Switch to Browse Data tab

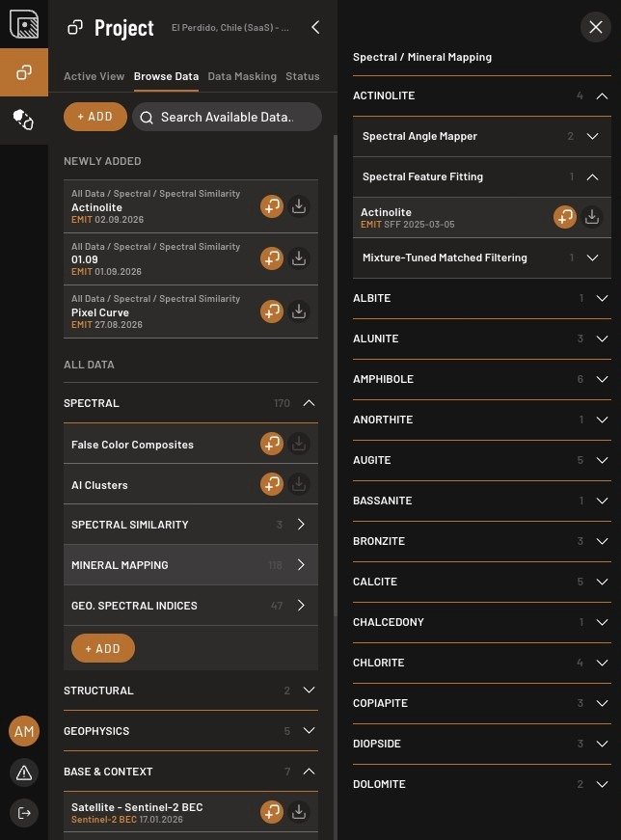click(166, 76)
